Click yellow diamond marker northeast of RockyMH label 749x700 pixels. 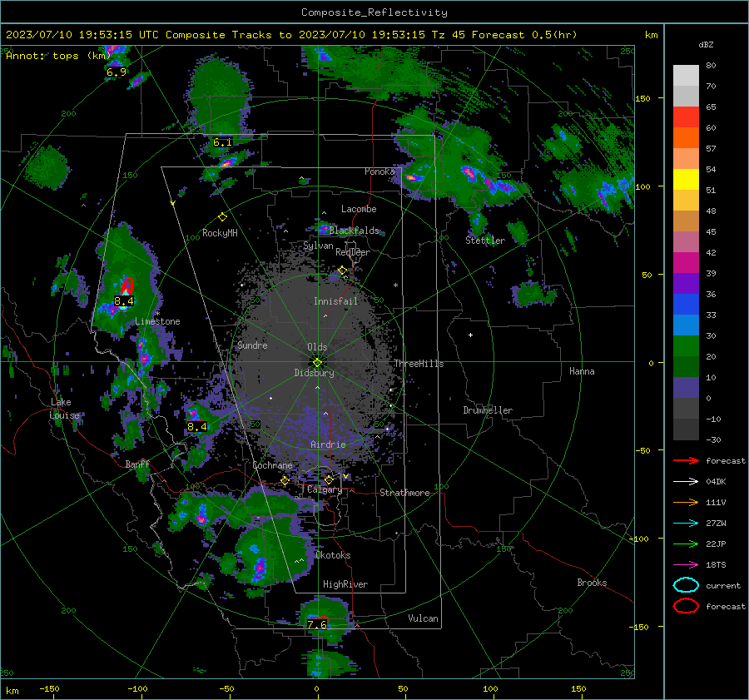(x=222, y=217)
